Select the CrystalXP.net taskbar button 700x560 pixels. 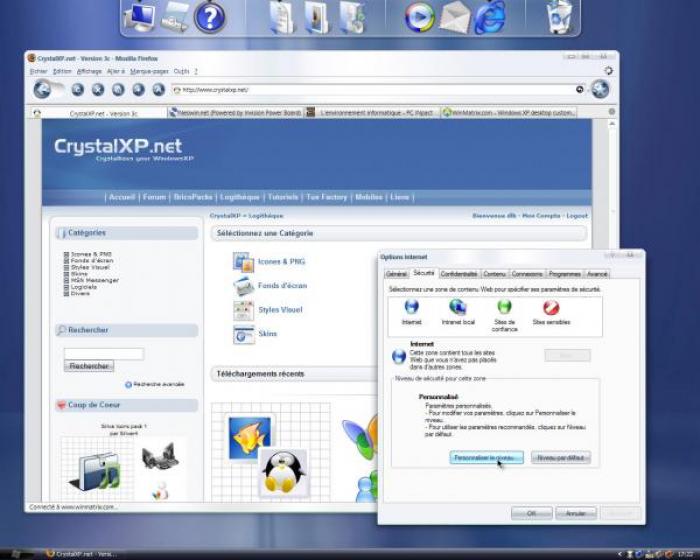[81, 554]
